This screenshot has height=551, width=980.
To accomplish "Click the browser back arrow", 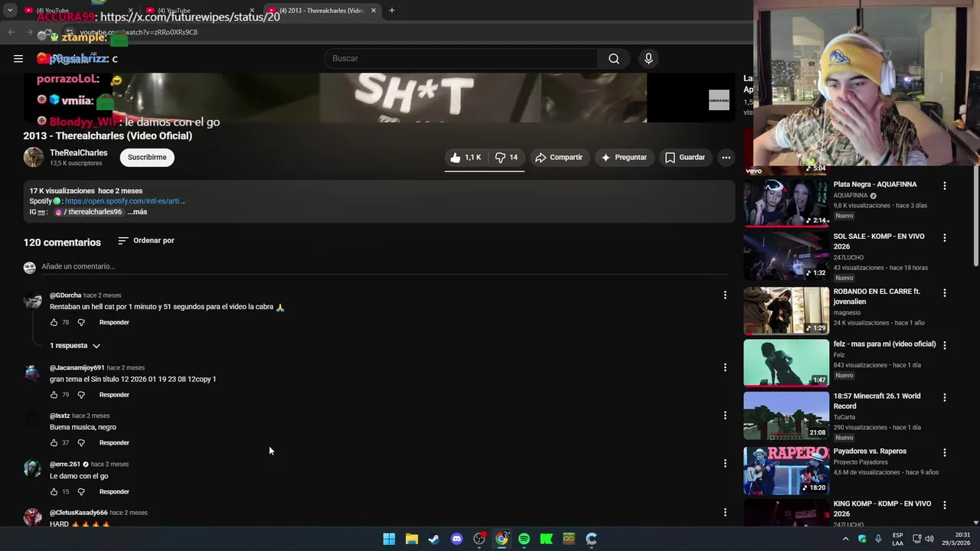I will [11, 32].
